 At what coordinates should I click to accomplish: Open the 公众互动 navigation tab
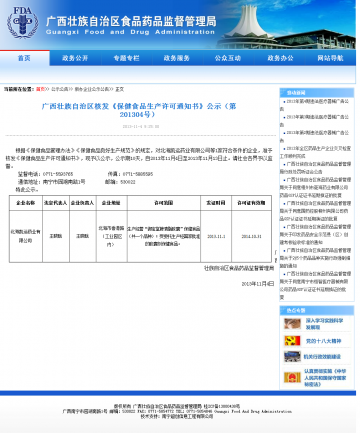(227, 58)
